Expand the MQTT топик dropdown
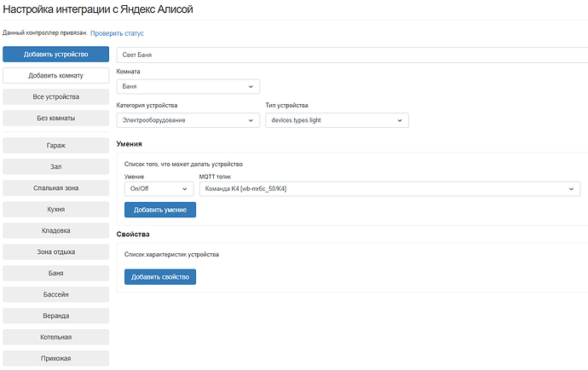This screenshot has width=588, height=370. (x=390, y=188)
